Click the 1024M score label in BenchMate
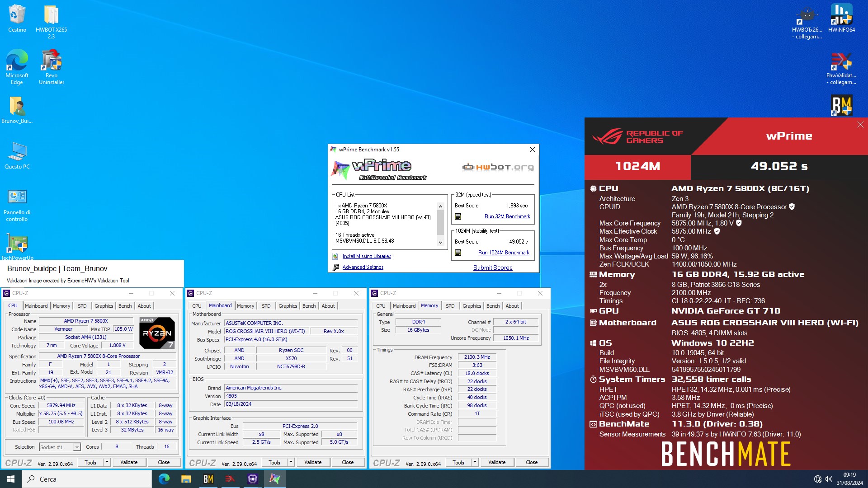The height and width of the screenshot is (488, 868). (637, 166)
